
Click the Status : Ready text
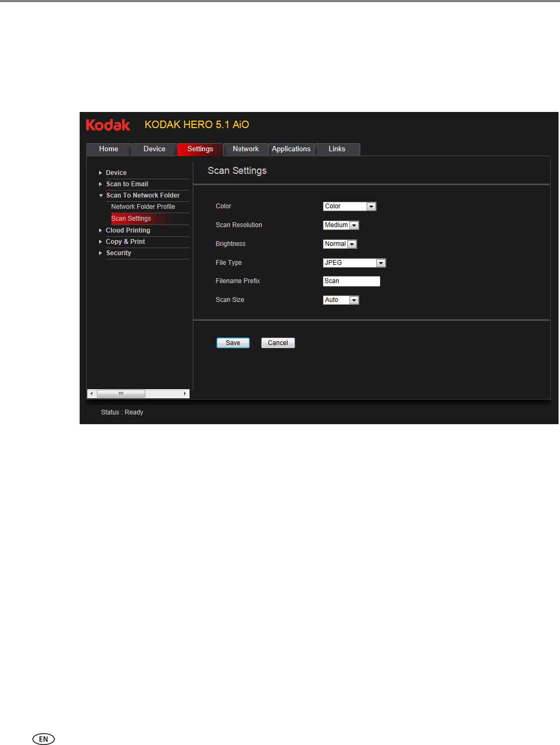[x=122, y=412]
